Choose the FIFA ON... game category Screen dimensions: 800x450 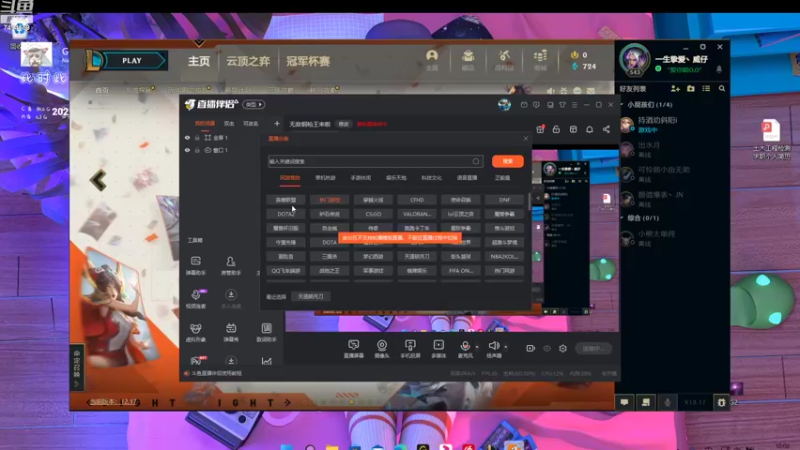tap(461, 271)
